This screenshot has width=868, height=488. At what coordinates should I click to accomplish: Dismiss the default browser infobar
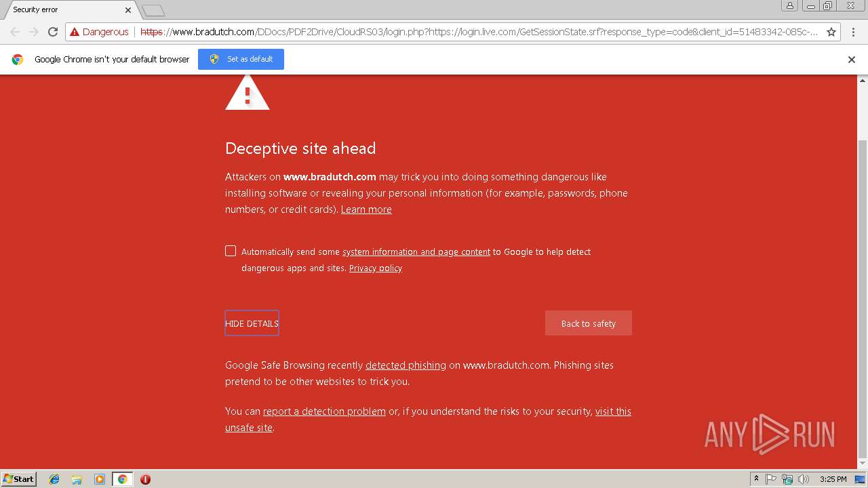click(852, 60)
